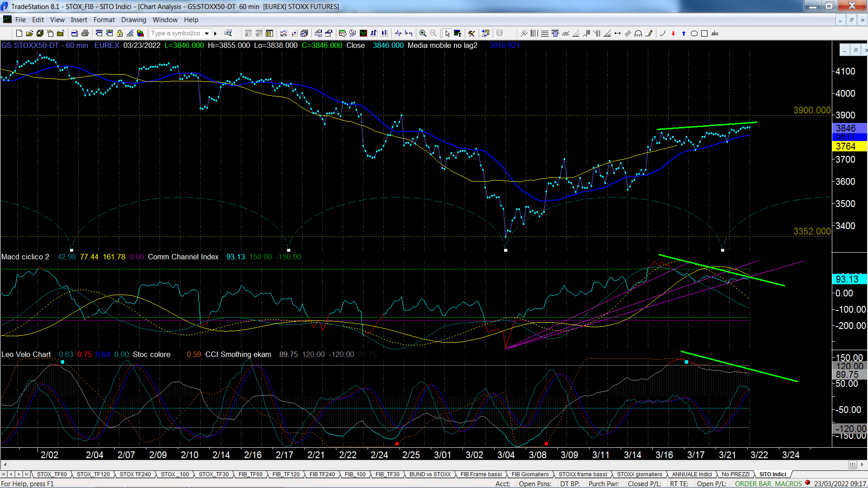This screenshot has width=868, height=488.
Task: Show the next workspace tab with the arrow
Action: [19, 474]
